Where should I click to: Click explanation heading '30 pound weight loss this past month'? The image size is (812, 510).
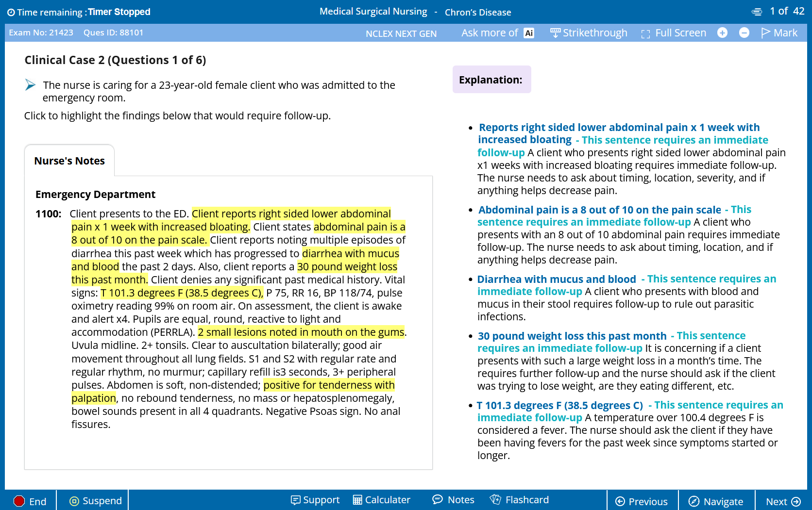pos(572,336)
